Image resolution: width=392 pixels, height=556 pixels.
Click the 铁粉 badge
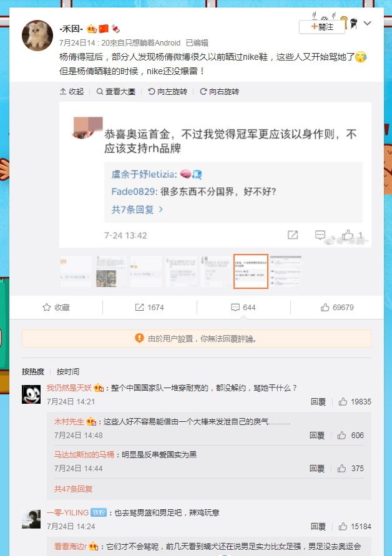(99, 513)
